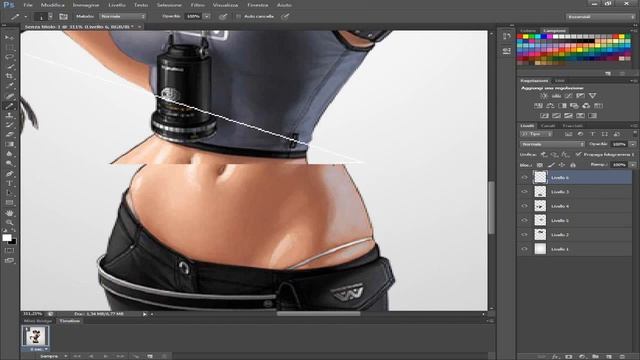Add a Curves adjustment

568,96
